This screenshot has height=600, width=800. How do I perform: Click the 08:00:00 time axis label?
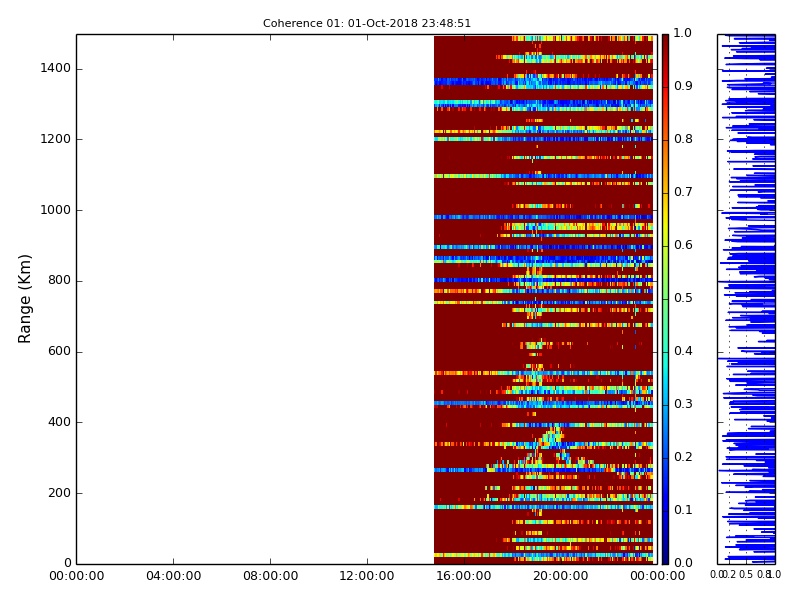[x=270, y=576]
